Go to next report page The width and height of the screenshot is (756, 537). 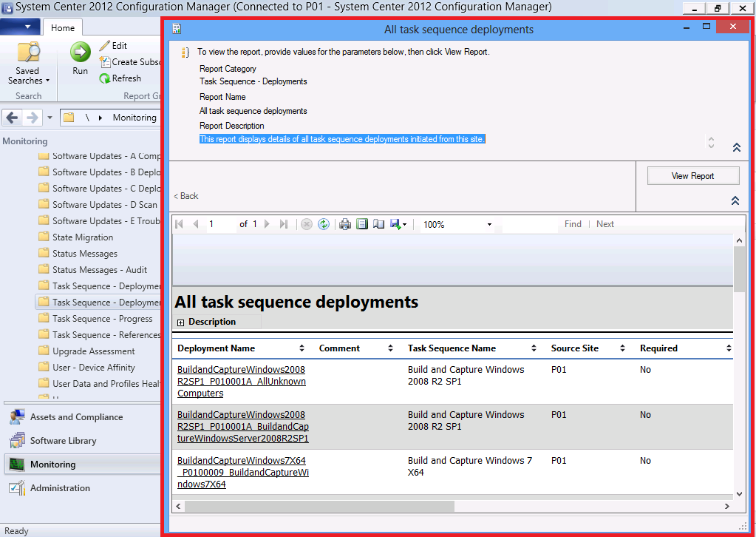(267, 224)
